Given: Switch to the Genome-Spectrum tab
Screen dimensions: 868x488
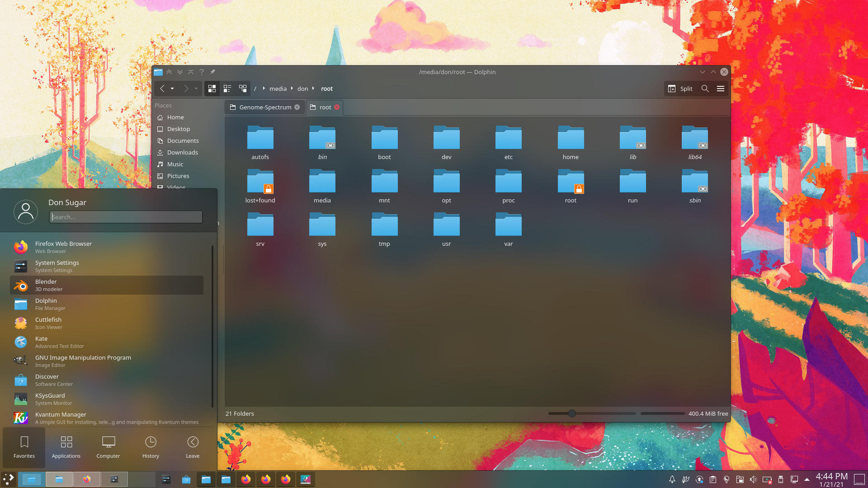Looking at the screenshot, I should point(264,107).
